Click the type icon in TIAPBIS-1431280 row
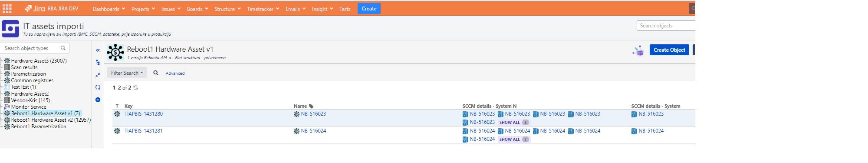868x163 pixels. (117, 114)
